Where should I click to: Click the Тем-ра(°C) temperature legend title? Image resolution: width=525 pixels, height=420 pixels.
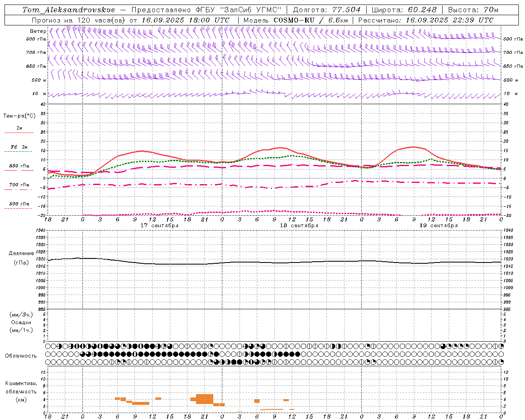(19, 116)
